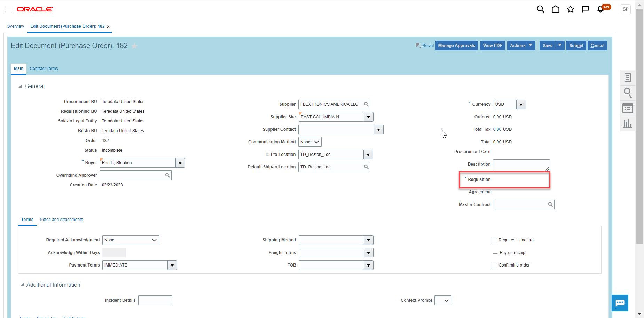This screenshot has height=318, width=644.
Task: Open the Supplier Site dropdown
Action: [369, 117]
